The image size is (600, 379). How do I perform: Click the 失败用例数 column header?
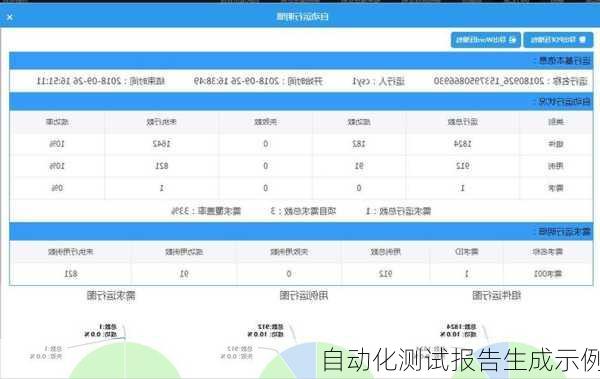pyautogui.click(x=289, y=252)
